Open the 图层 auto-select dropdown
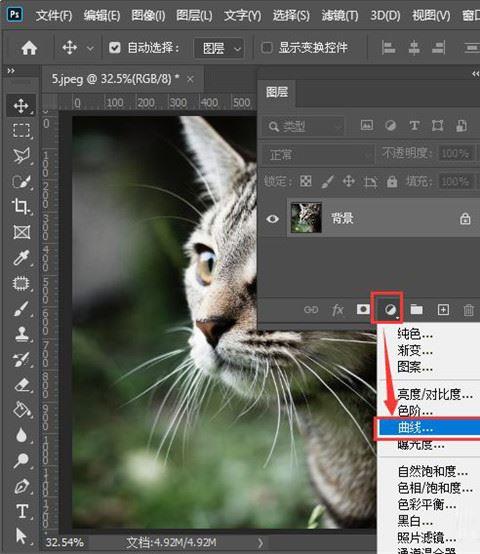 219,48
